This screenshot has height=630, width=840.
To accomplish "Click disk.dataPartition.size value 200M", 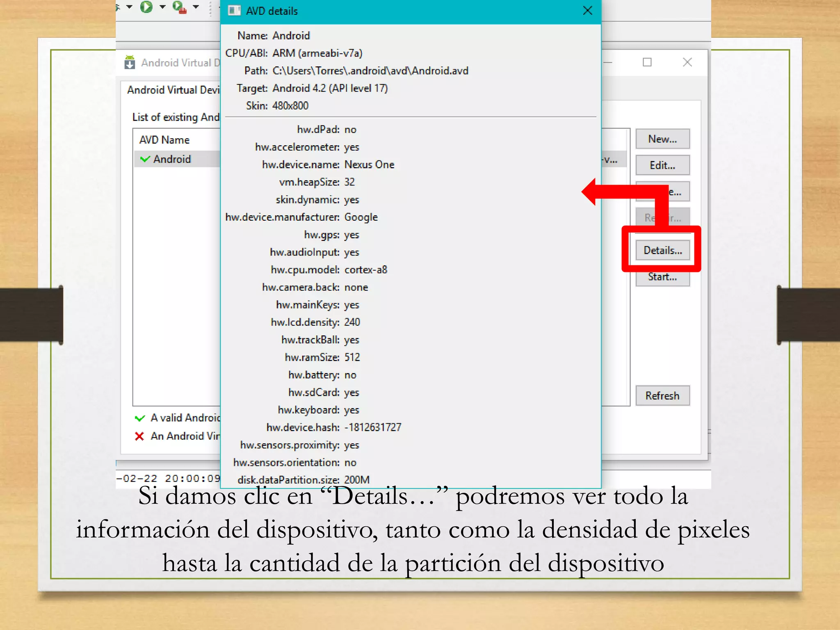I will [x=357, y=480].
